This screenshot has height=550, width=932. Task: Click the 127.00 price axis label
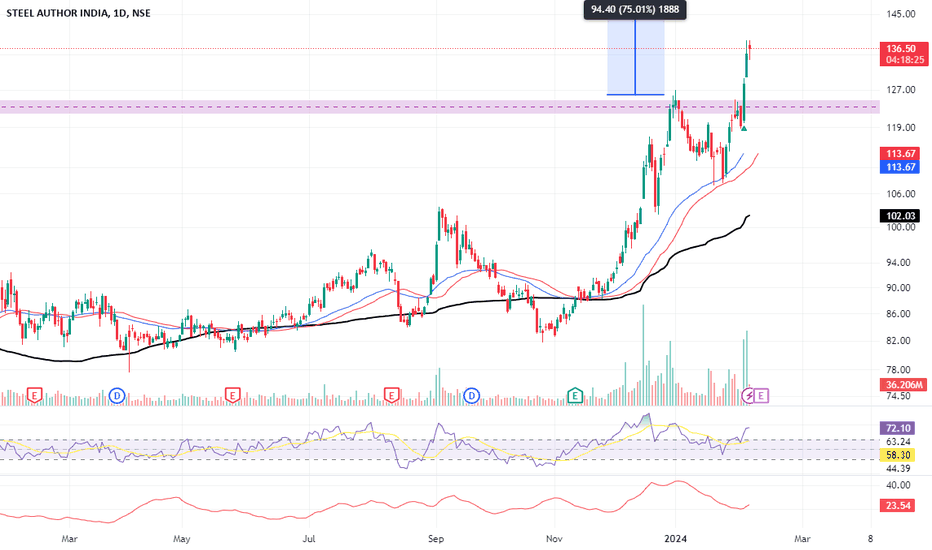901,90
